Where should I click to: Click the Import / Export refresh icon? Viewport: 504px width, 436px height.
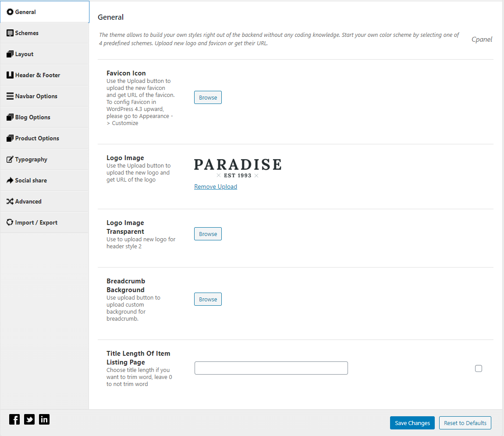10,222
